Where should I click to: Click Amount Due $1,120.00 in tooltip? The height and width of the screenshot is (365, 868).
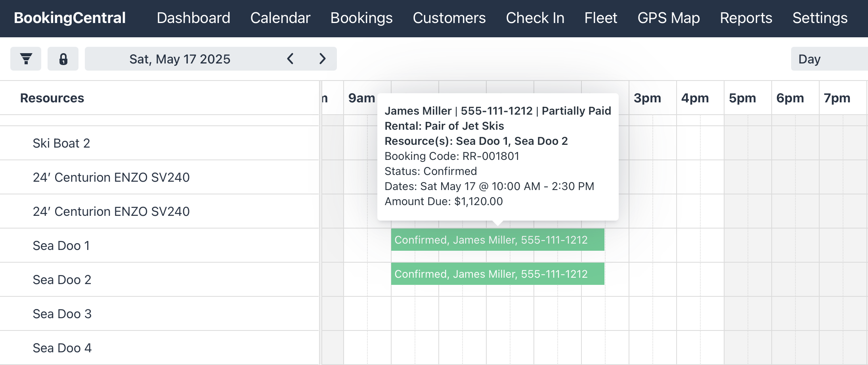click(x=444, y=201)
